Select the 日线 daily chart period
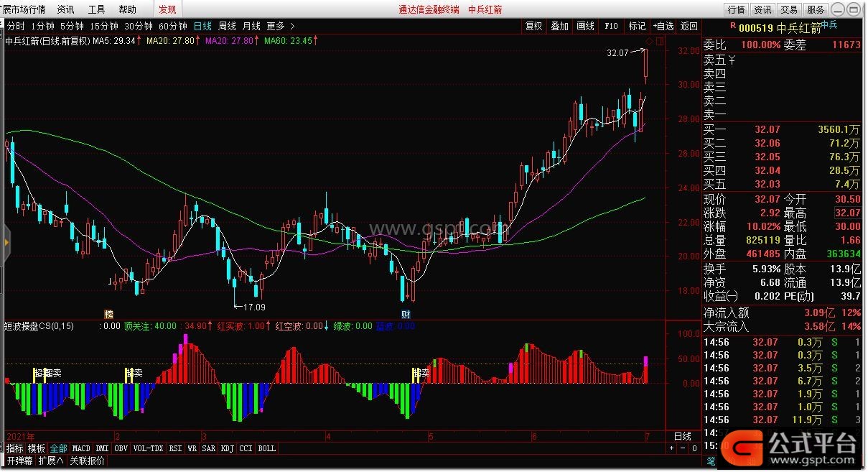This screenshot has width=868, height=472. (x=202, y=26)
